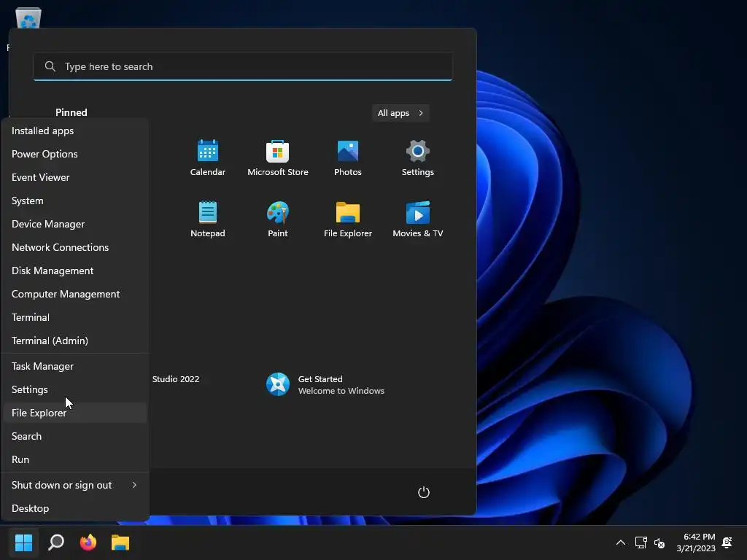Launch Notepad from pinned apps
The width and height of the screenshot is (747, 560).
coord(208,219)
